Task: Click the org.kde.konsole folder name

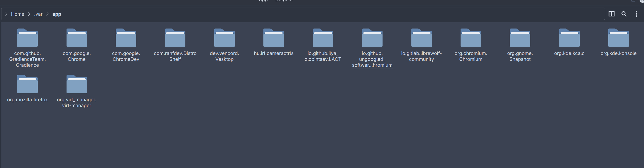Action: point(619,53)
